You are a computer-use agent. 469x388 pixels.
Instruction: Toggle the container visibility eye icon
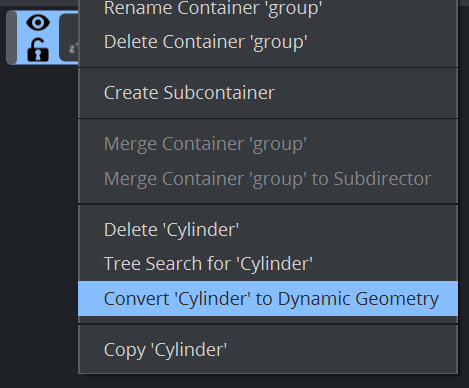click(x=38, y=23)
